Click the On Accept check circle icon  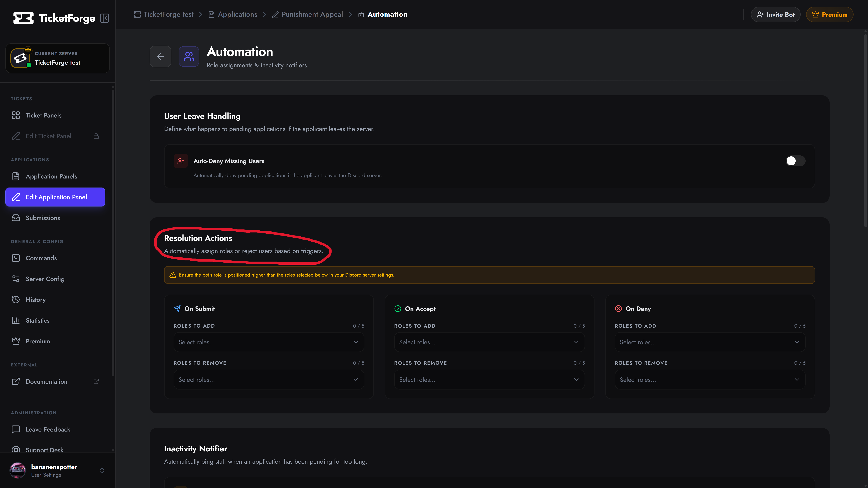398,308
